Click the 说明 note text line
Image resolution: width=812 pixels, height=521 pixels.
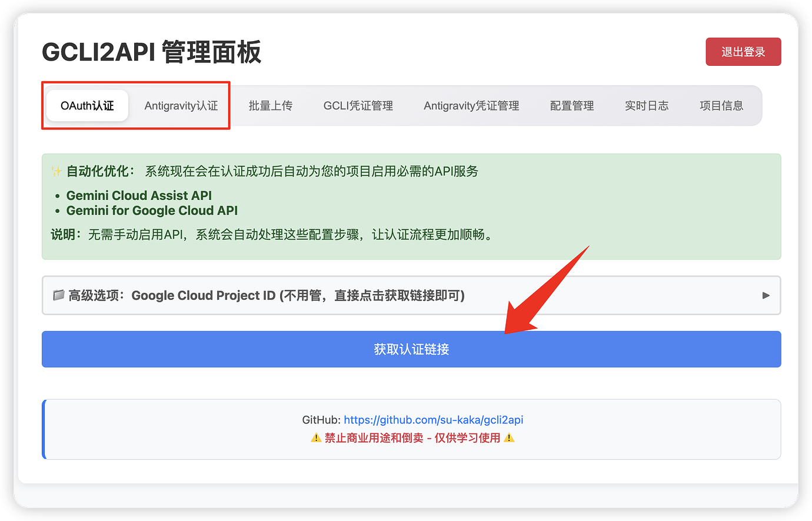(x=272, y=235)
